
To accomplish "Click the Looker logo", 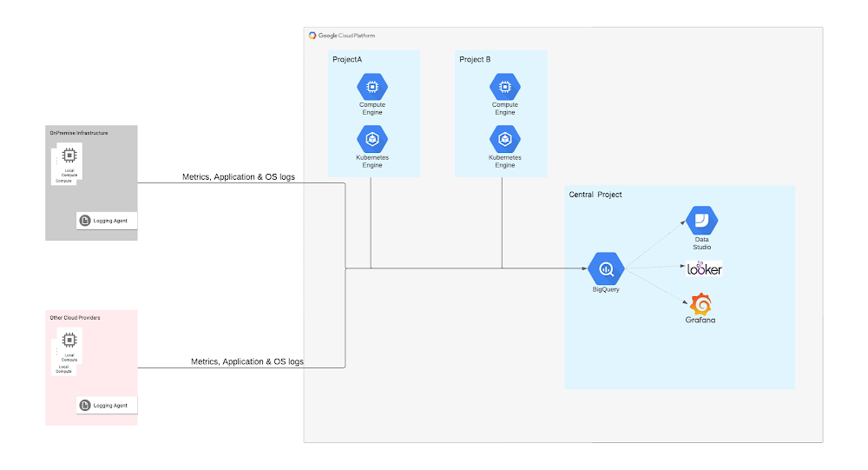I will (704, 269).
